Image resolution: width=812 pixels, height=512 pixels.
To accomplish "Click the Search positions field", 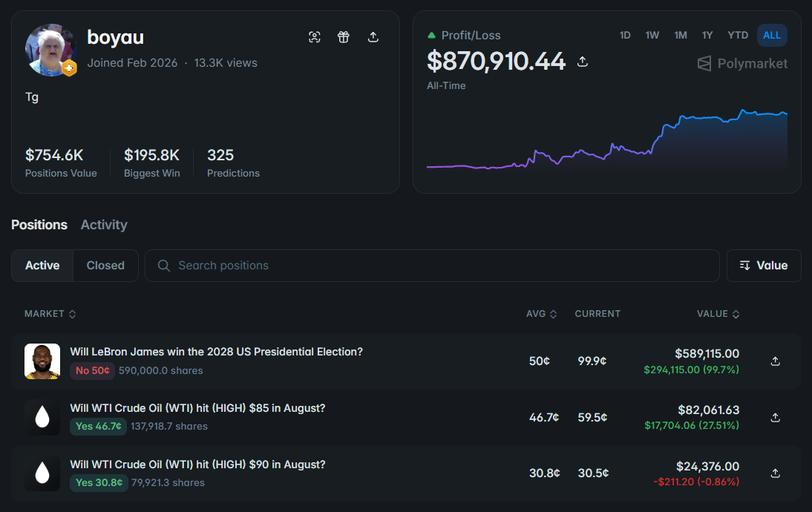I will point(432,266).
